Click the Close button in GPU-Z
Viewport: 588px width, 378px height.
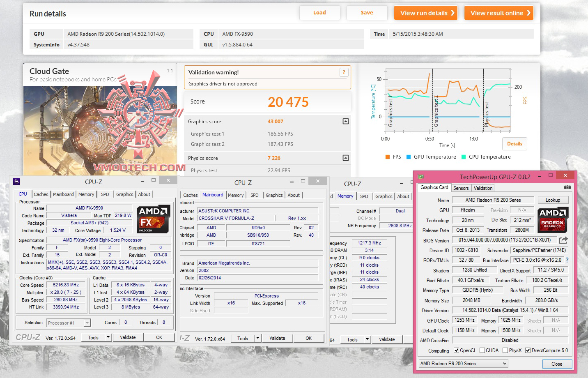557,364
